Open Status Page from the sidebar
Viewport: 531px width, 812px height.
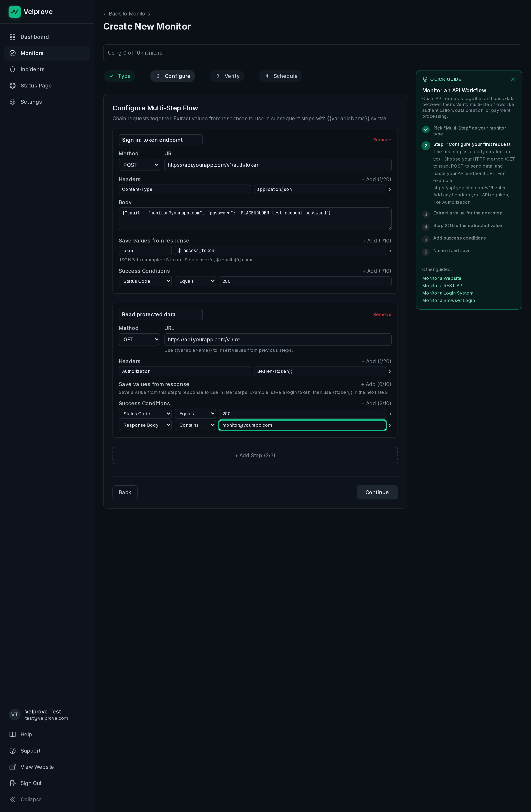(47, 86)
